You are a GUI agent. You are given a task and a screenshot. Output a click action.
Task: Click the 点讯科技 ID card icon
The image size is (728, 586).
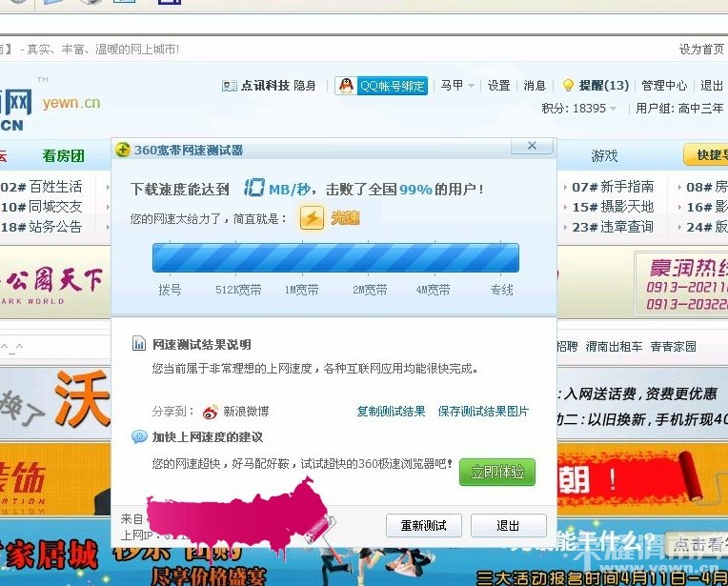pyautogui.click(x=229, y=86)
